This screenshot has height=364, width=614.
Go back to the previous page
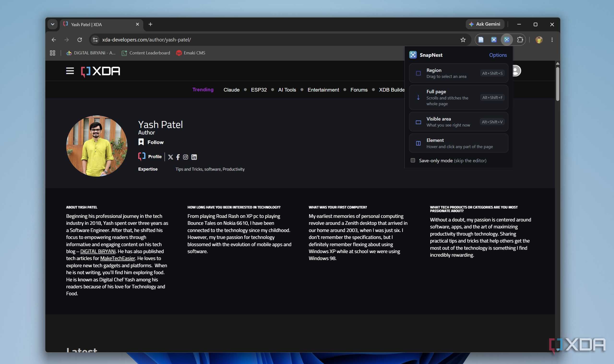point(54,40)
